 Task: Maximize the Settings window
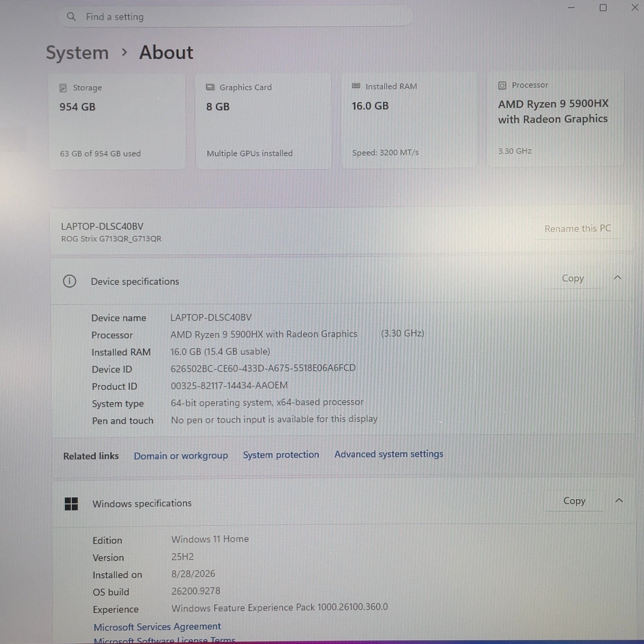click(x=603, y=8)
